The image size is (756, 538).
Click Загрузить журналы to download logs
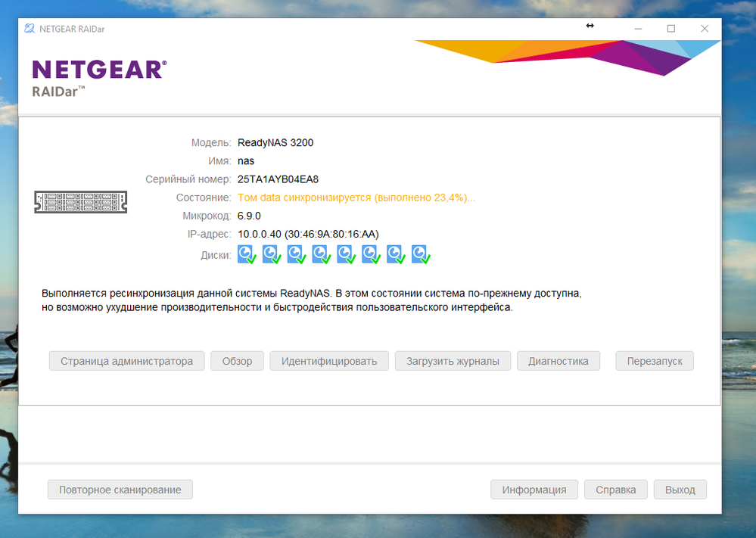[x=453, y=361]
